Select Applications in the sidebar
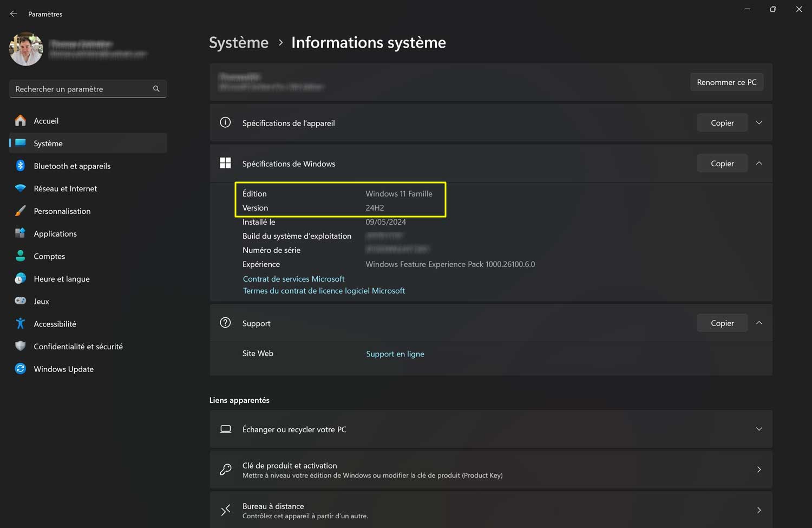This screenshot has width=812, height=528. coord(55,234)
